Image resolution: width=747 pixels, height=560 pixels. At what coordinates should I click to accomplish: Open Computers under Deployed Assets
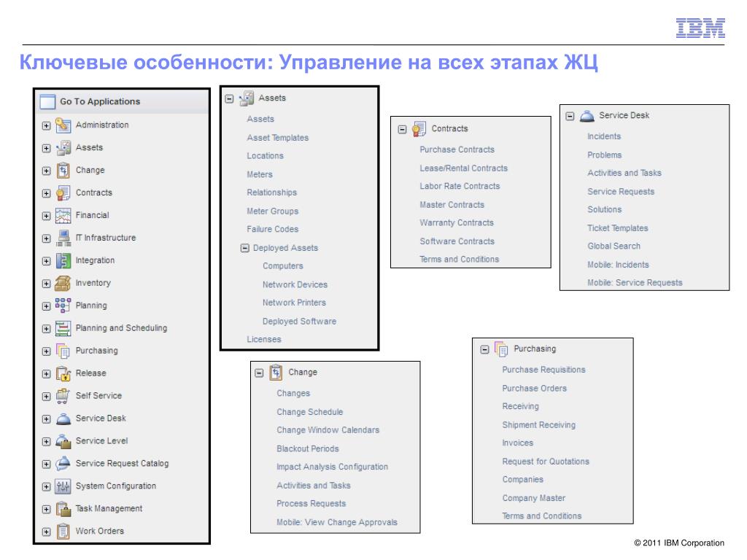point(283,266)
